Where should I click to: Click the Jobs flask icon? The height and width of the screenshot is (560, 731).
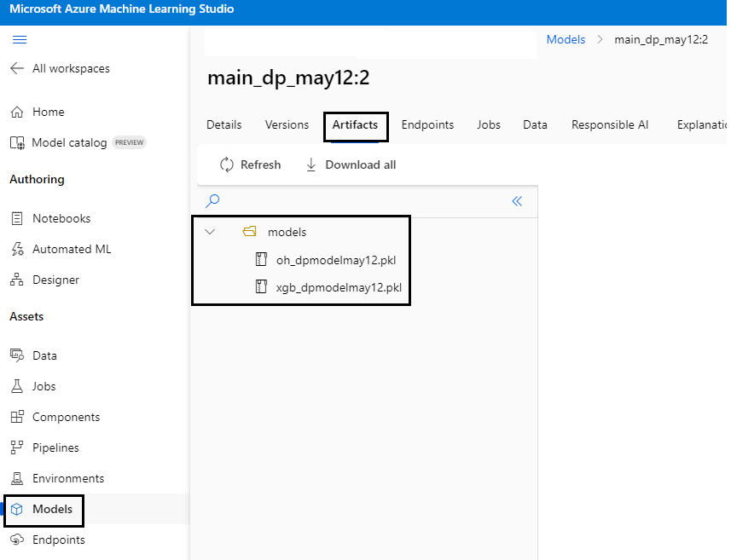[x=17, y=386]
